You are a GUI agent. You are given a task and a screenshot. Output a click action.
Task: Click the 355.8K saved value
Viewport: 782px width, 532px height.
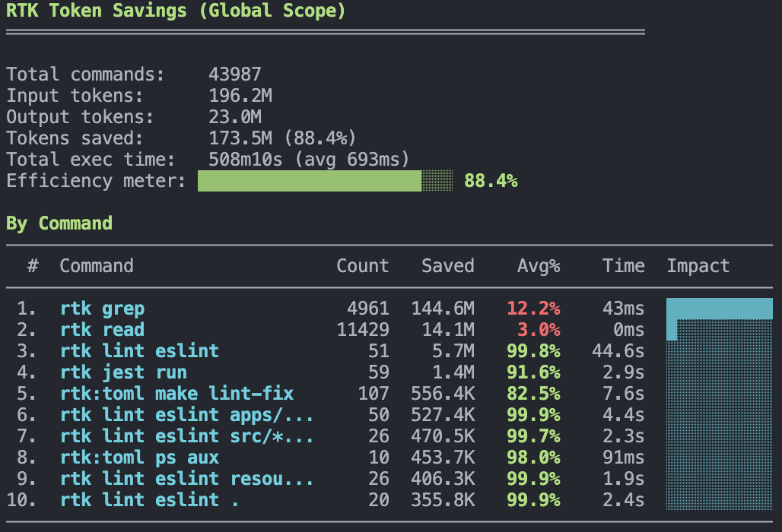tap(443, 500)
